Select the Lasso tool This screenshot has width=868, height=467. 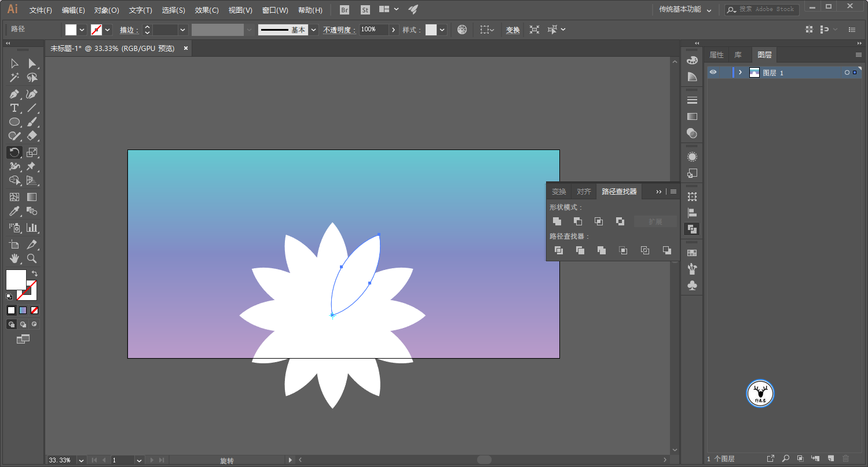[32, 78]
